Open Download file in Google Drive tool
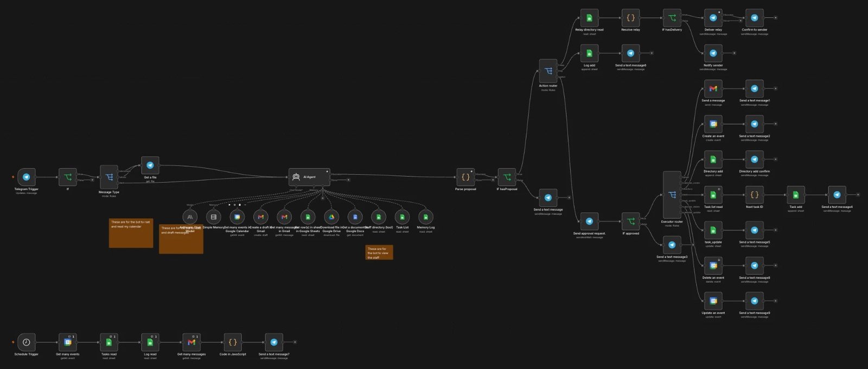 (331, 217)
